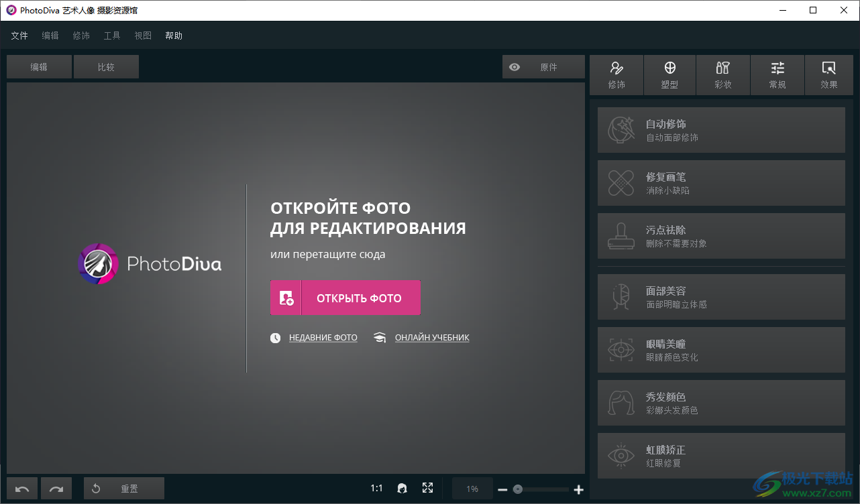Click the clock icon beside НЕДАВНИЕ ФОТО
Screen dimensions: 860x504
(x=276, y=338)
